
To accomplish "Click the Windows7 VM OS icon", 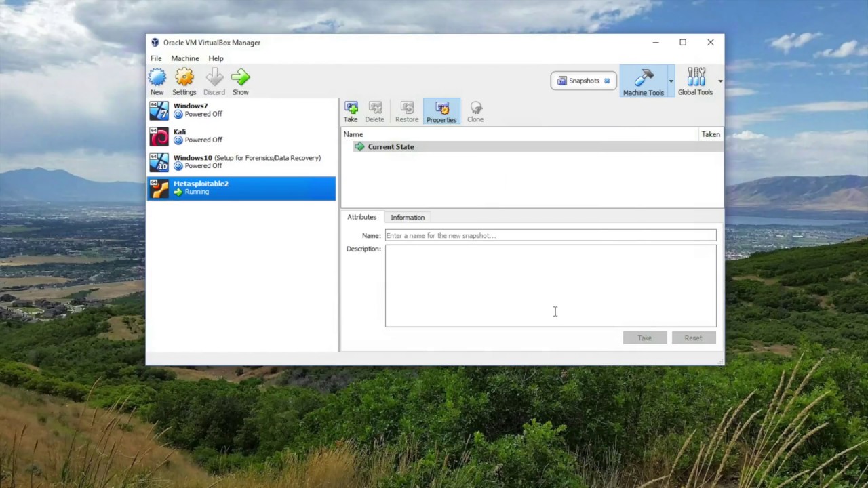I will (x=159, y=110).
